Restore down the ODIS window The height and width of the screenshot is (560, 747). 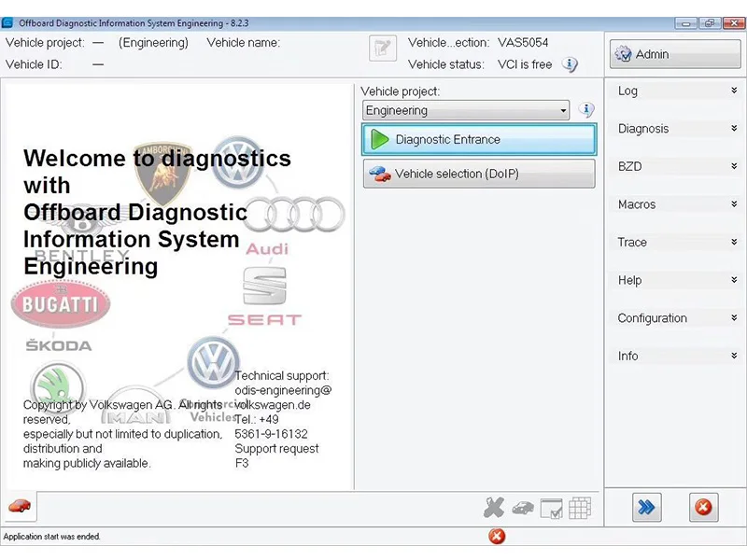click(710, 23)
